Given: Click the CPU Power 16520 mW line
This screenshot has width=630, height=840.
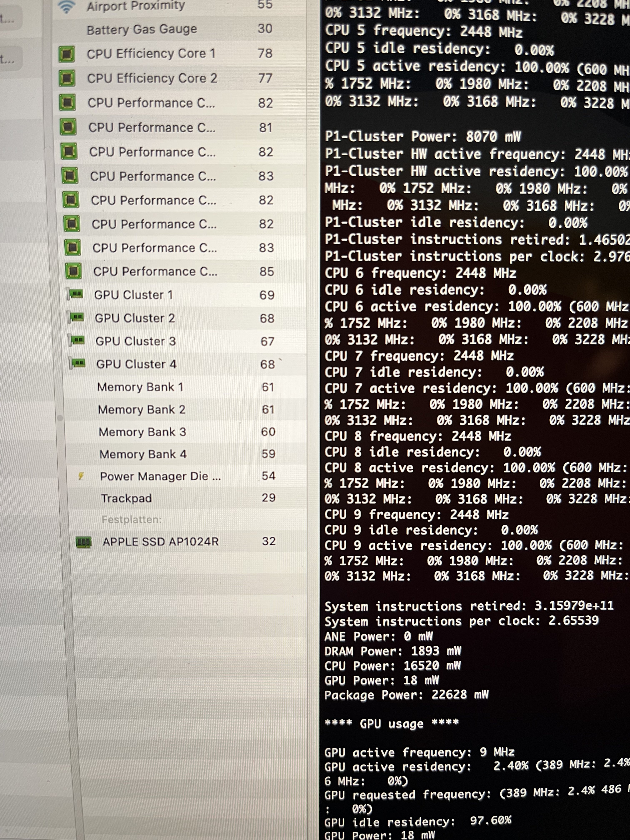Looking at the screenshot, I should 392,666.
